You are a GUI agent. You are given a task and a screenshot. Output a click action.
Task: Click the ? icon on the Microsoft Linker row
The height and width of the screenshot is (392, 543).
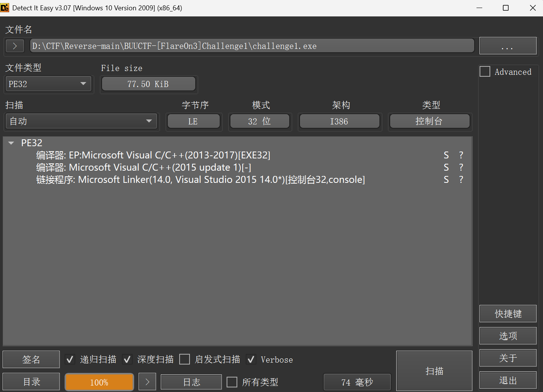tap(461, 179)
